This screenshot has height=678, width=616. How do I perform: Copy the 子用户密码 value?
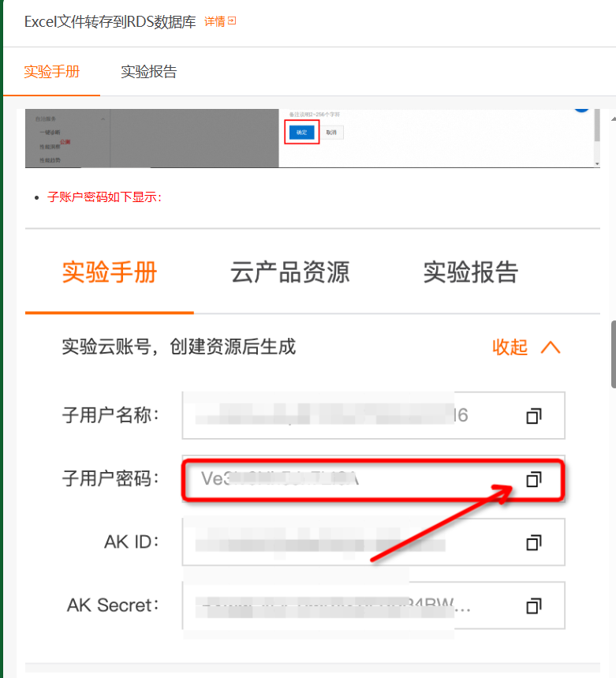534,479
